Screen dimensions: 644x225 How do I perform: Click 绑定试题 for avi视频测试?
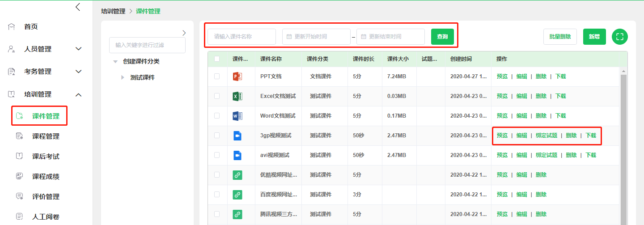pos(547,155)
